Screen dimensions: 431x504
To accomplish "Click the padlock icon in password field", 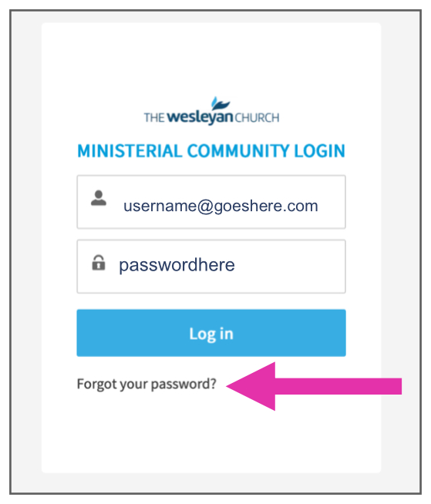I will pyautogui.click(x=99, y=263).
